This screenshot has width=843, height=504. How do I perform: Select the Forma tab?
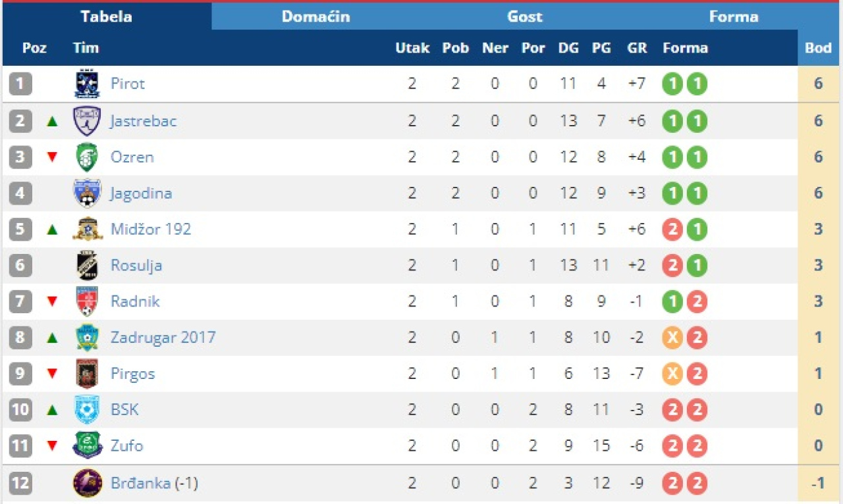click(x=733, y=16)
